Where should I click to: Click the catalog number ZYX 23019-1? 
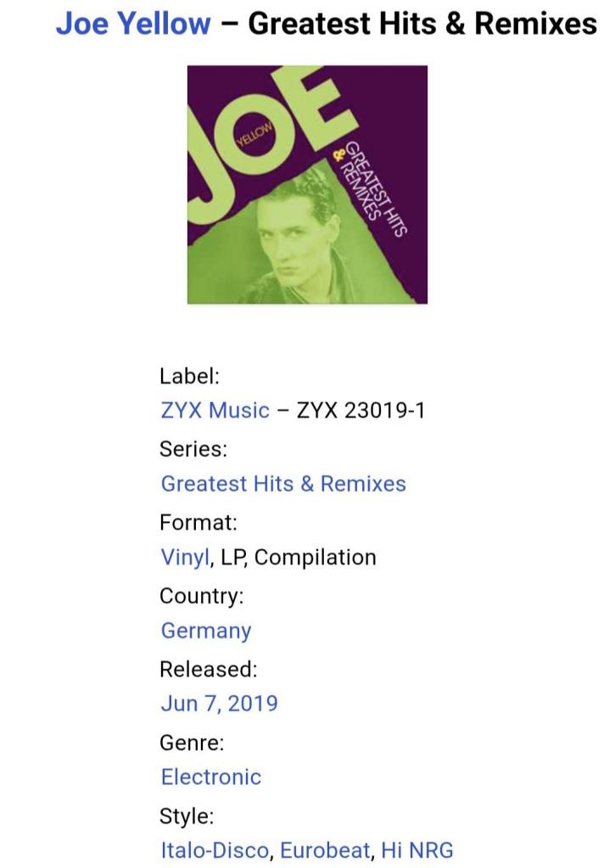click(361, 411)
